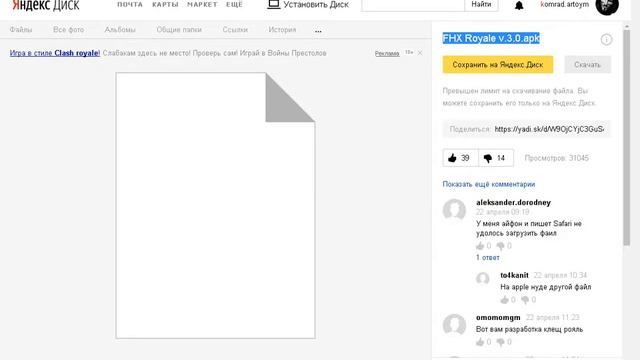The height and width of the screenshot is (360, 640).
Task: Upvote aleksander.dorodney's comment
Action: coord(480,246)
